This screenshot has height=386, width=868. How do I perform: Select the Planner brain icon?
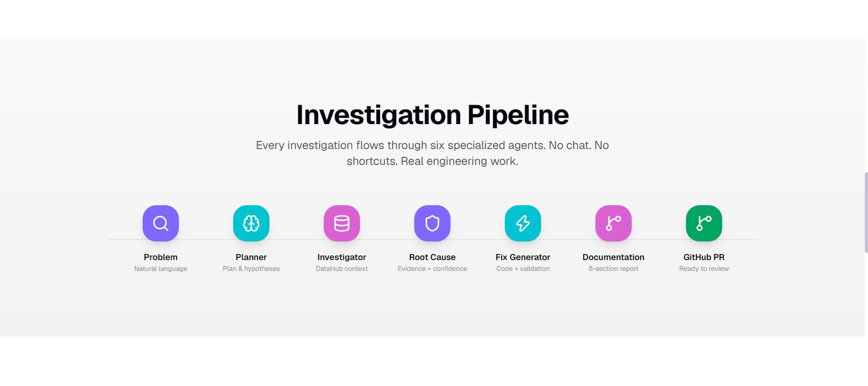click(x=251, y=223)
